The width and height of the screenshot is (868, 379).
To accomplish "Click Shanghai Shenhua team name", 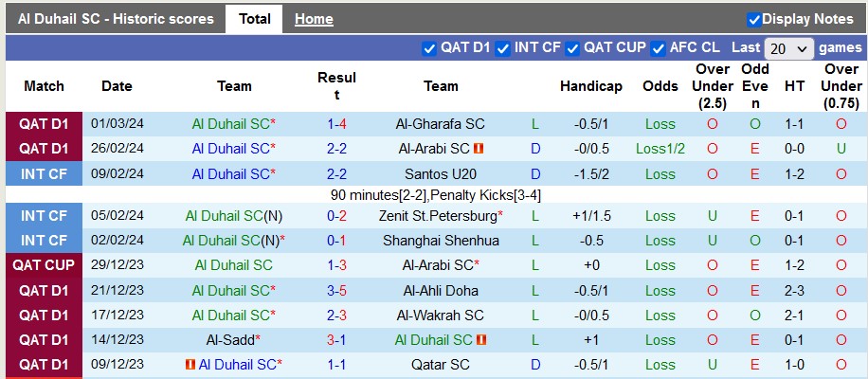I will [x=441, y=241].
